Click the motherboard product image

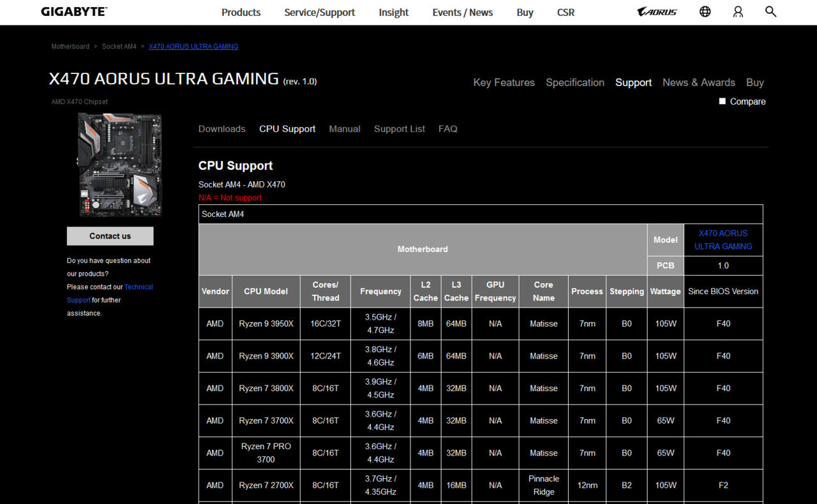[120, 165]
